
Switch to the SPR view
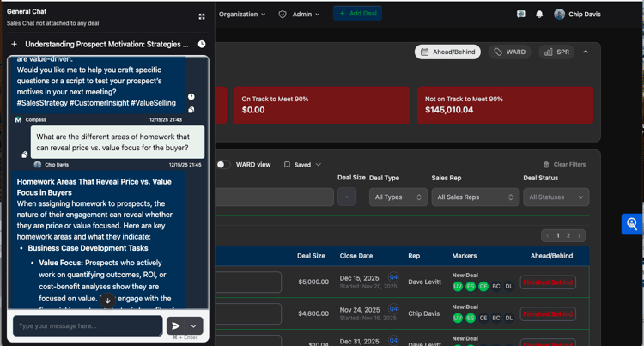[x=556, y=52]
